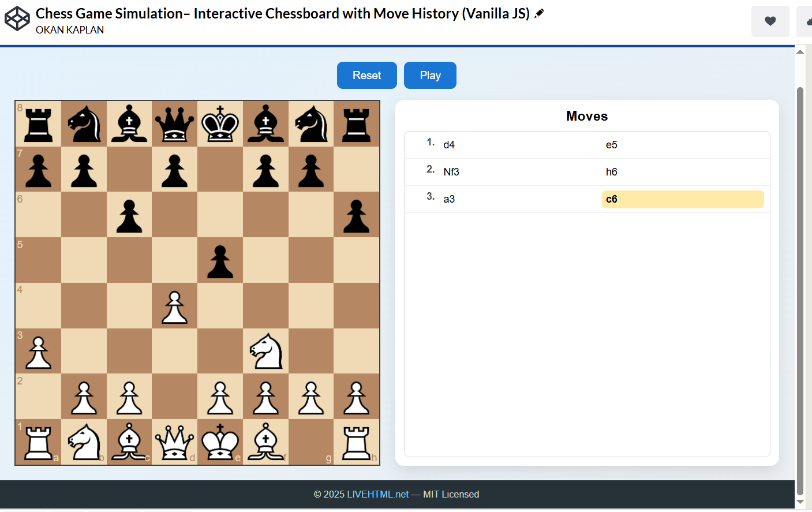
Task: Select the white pawn on d4
Action: point(175,306)
